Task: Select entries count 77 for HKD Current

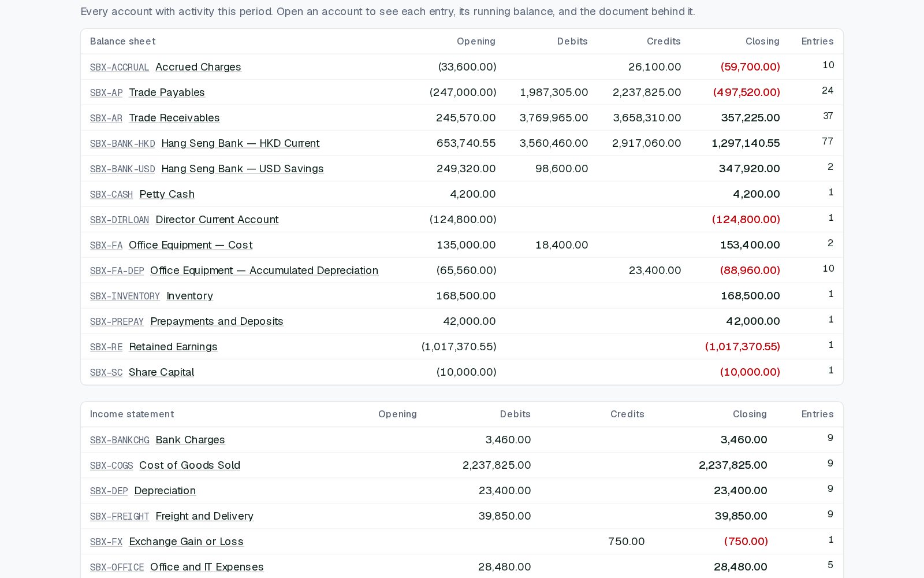Action: coord(828,142)
